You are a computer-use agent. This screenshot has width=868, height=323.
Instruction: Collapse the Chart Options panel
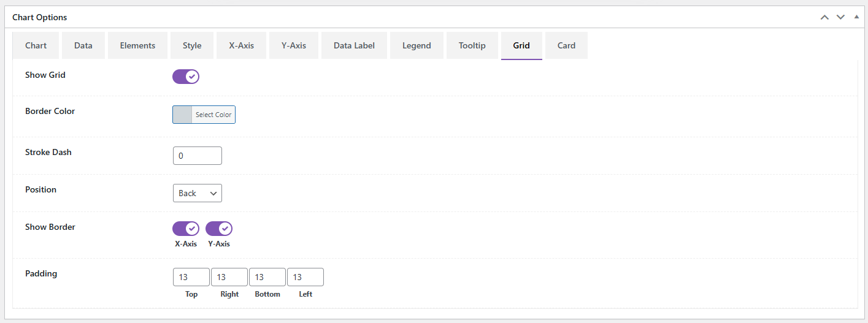click(x=857, y=17)
